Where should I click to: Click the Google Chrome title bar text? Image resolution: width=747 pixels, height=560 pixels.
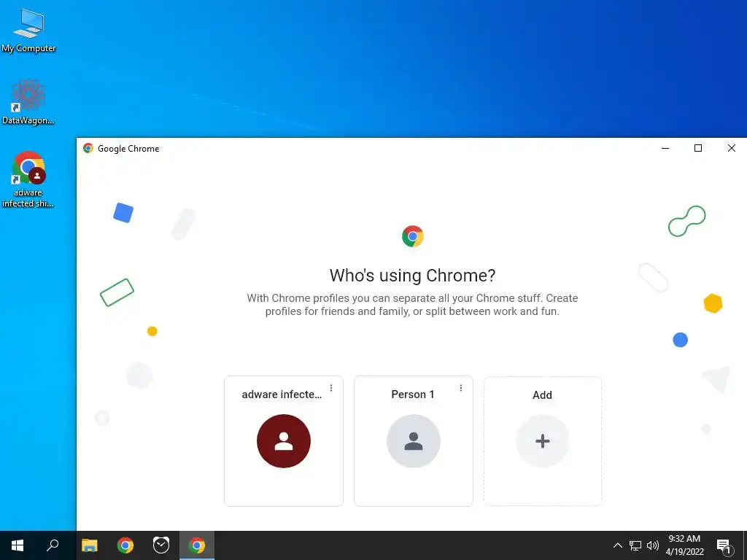(128, 149)
